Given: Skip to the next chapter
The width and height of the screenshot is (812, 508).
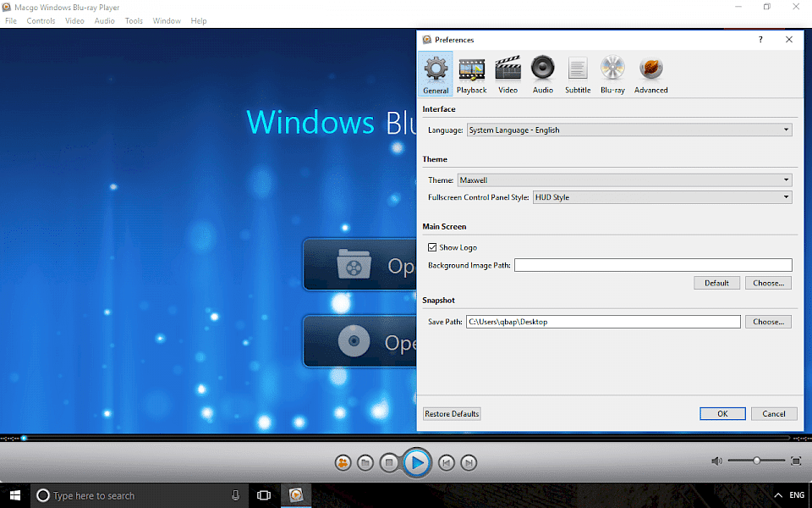Looking at the screenshot, I should pos(469,462).
